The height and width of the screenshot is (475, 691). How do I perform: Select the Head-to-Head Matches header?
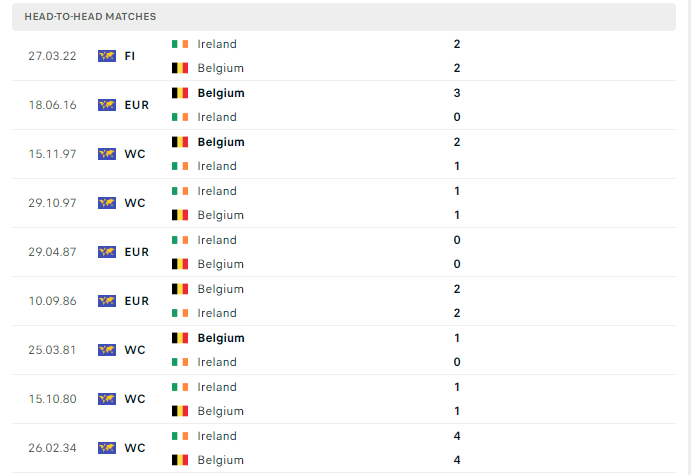[x=344, y=17]
